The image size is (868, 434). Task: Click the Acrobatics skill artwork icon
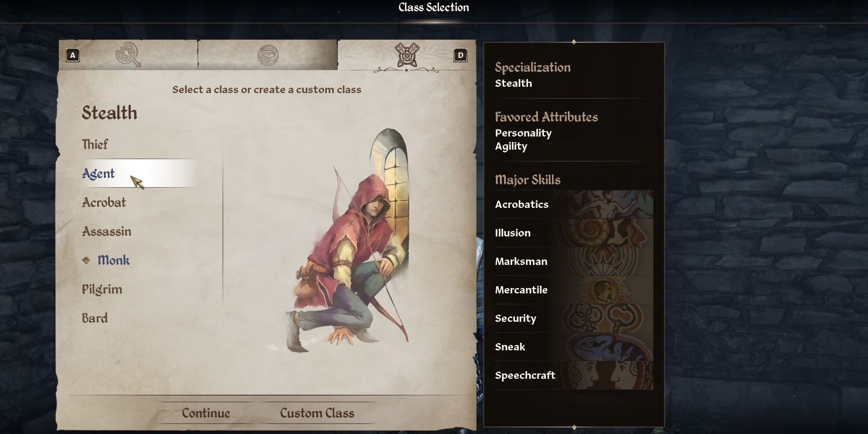[610, 204]
